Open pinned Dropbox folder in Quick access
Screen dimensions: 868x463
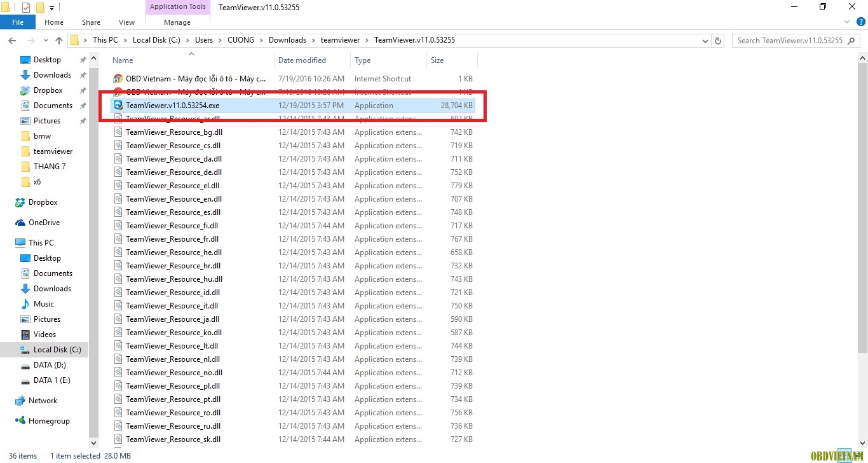[48, 90]
